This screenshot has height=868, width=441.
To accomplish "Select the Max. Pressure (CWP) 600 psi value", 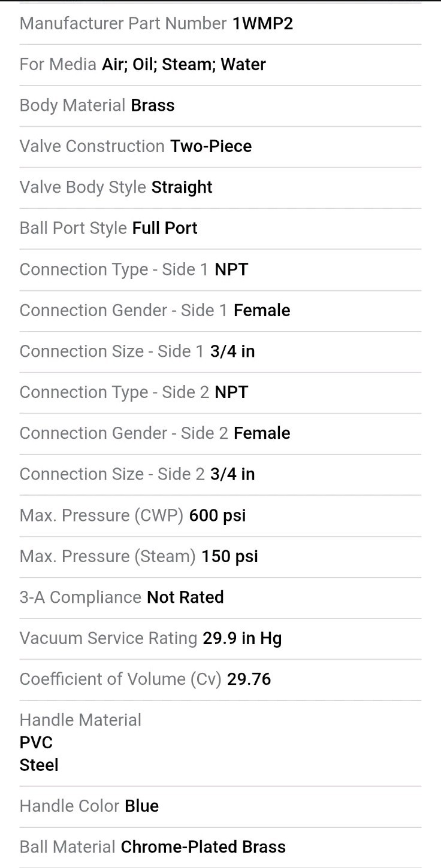I will coord(218,515).
